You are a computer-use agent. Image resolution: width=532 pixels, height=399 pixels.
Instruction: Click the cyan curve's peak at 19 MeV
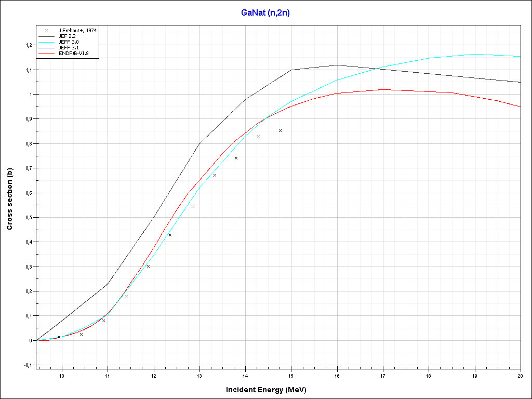[x=474, y=54]
